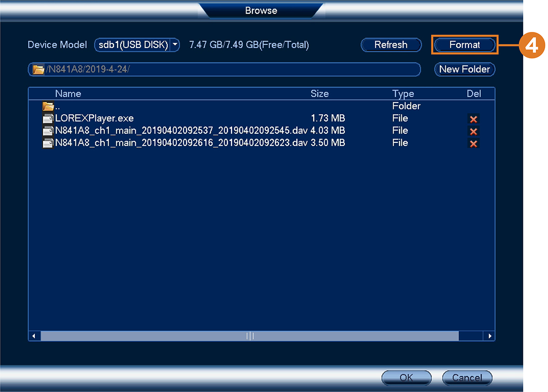Cancel the Browse dialog

[467, 377]
